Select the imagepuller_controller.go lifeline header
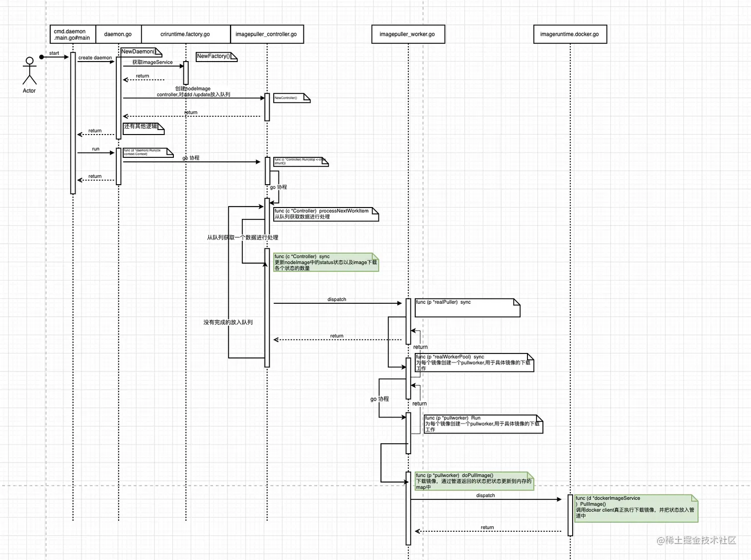Screen dimensions: 751x560 (x=267, y=34)
